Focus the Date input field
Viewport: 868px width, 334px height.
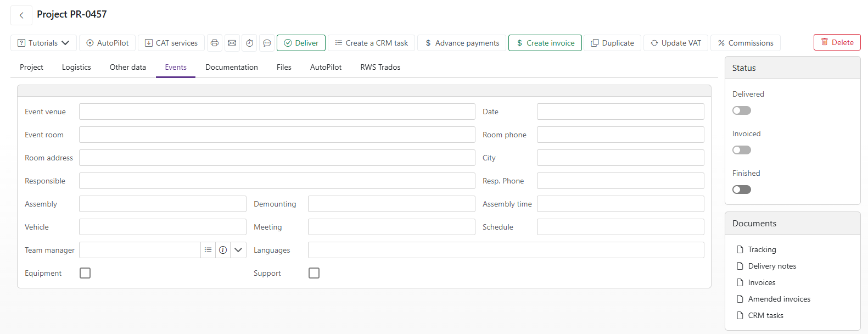point(620,112)
